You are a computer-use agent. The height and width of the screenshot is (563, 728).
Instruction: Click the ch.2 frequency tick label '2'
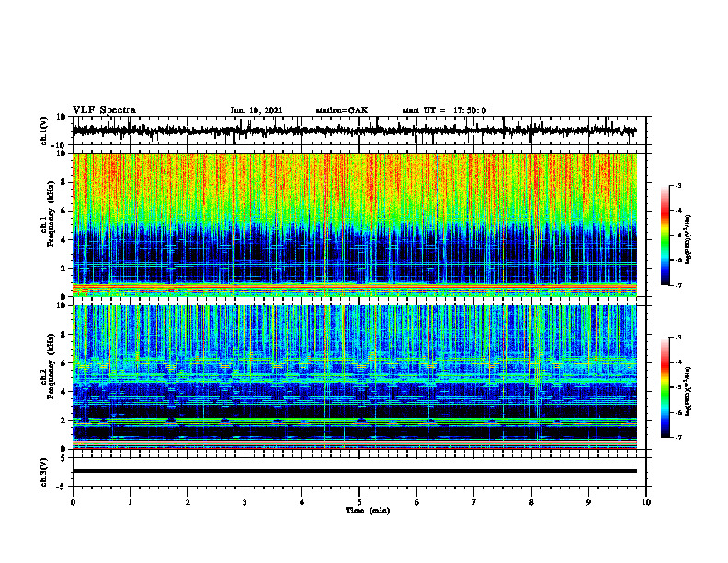(63, 420)
